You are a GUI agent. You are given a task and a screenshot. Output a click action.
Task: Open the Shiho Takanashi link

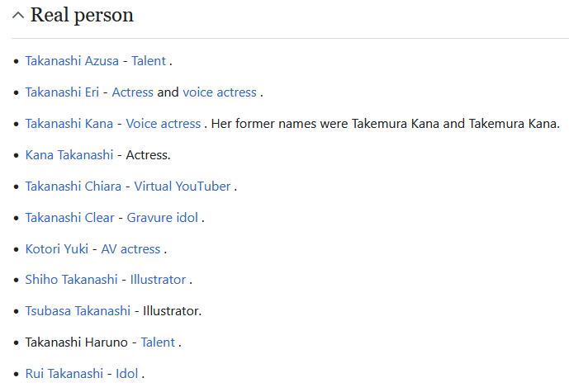(71, 280)
